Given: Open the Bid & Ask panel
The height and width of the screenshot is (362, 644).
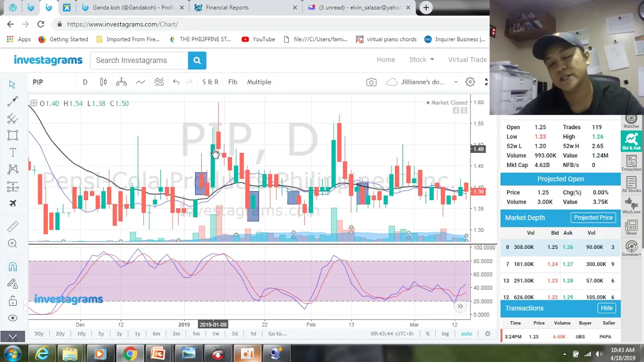Looking at the screenshot, I should coord(631,141).
